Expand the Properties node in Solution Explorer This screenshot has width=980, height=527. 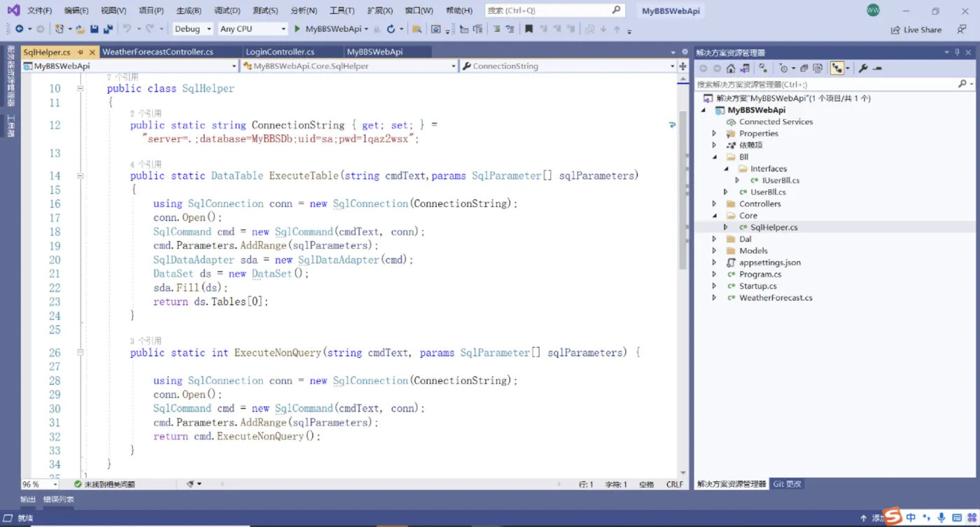point(714,133)
